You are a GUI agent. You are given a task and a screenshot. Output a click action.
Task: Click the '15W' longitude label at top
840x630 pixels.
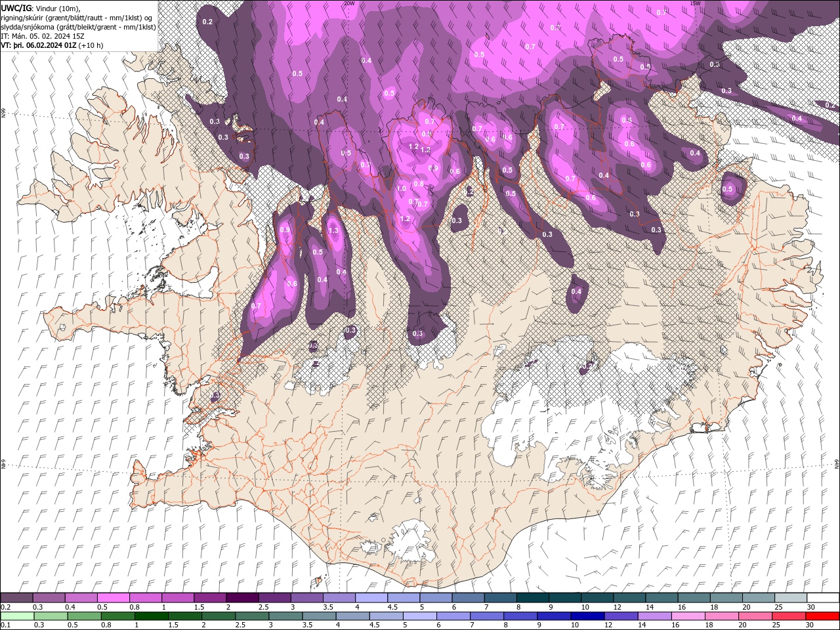[x=695, y=3]
